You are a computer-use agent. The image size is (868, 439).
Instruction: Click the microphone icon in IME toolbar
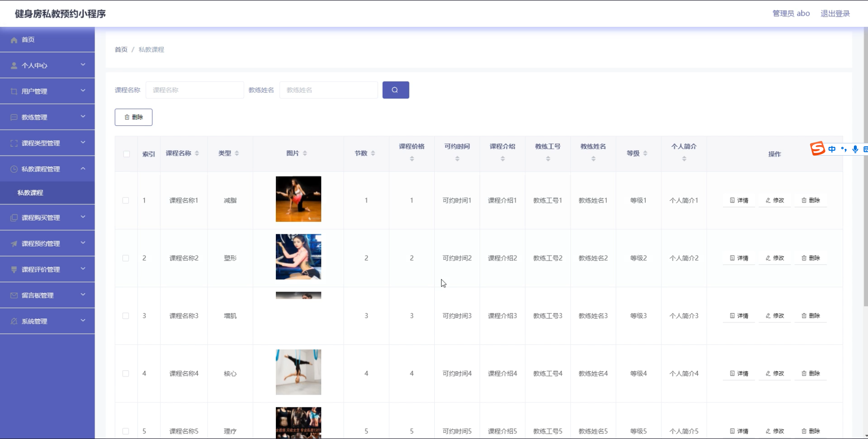coord(855,149)
